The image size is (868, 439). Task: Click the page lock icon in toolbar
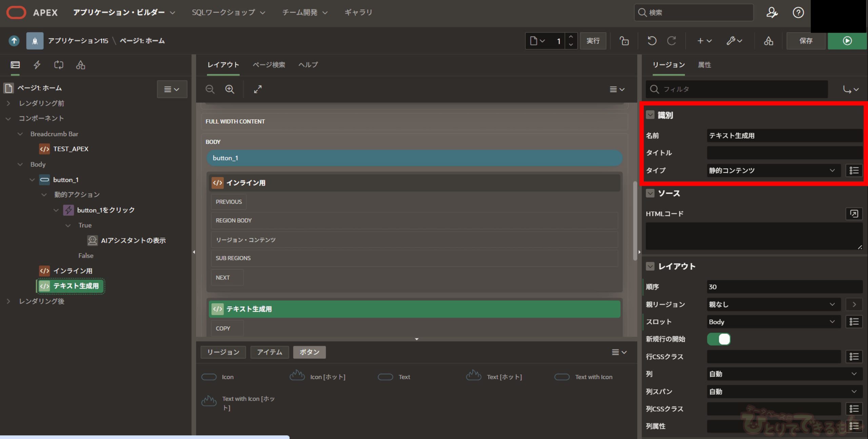624,41
